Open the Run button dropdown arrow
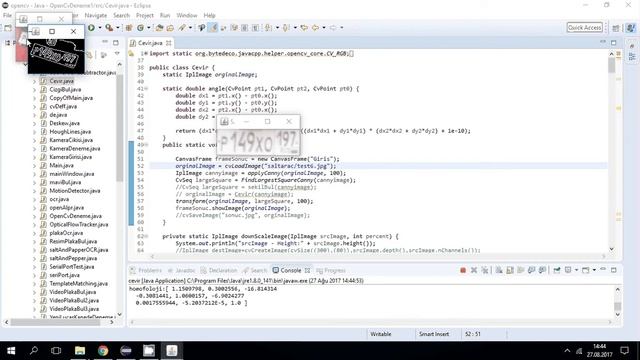640x360 pixels. 100,28
